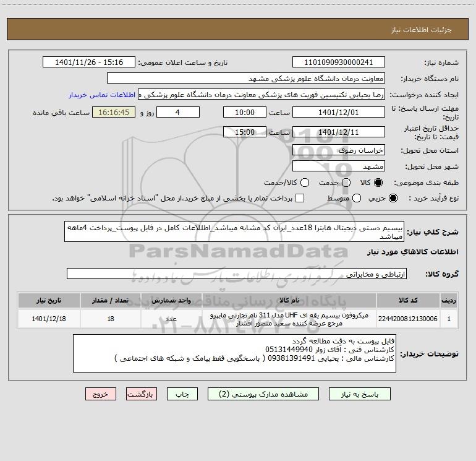Click the ردیف column header
Viewport: 476px width, 461px height.
point(449,300)
